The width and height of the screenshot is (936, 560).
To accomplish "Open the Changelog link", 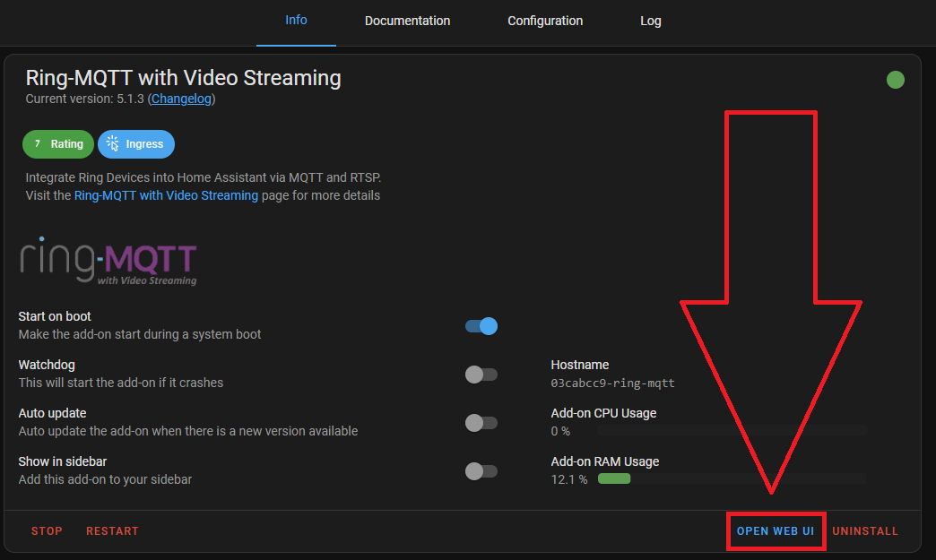I will (181, 99).
